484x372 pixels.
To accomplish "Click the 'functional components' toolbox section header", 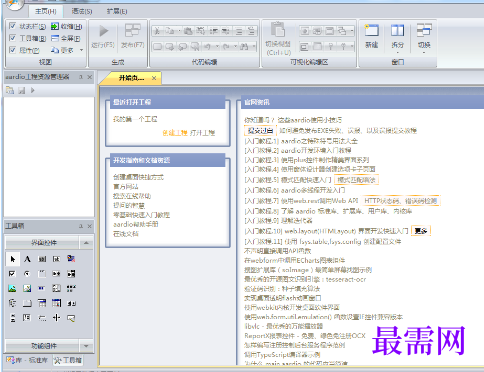I will (43, 346).
